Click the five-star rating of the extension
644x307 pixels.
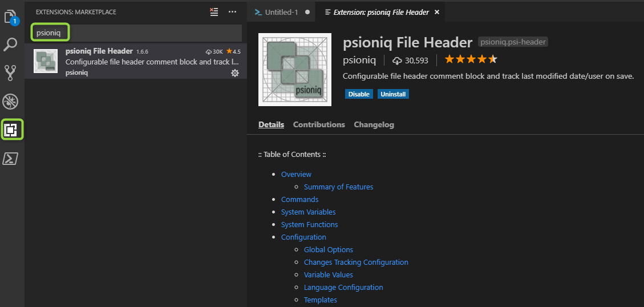(471, 59)
